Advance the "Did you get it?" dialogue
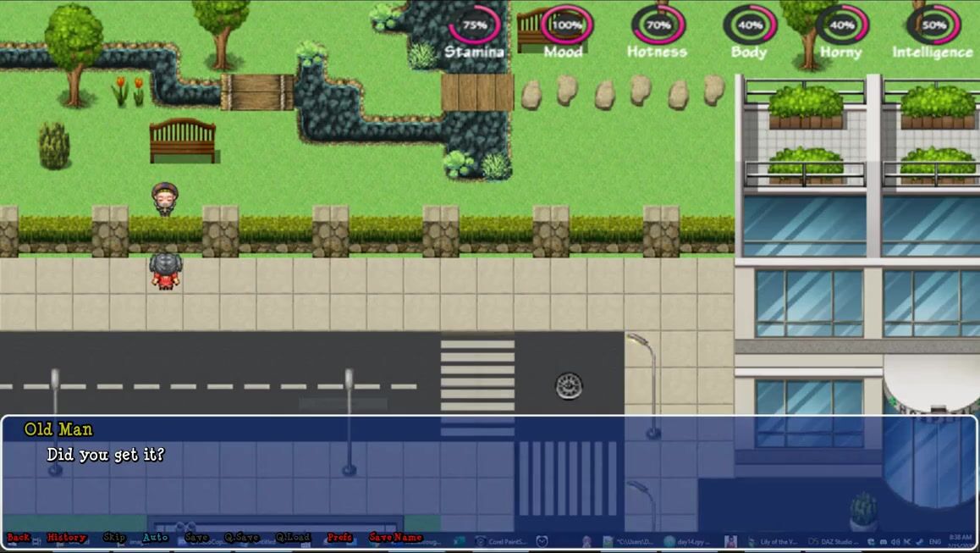The height and width of the screenshot is (553, 980). click(x=489, y=473)
